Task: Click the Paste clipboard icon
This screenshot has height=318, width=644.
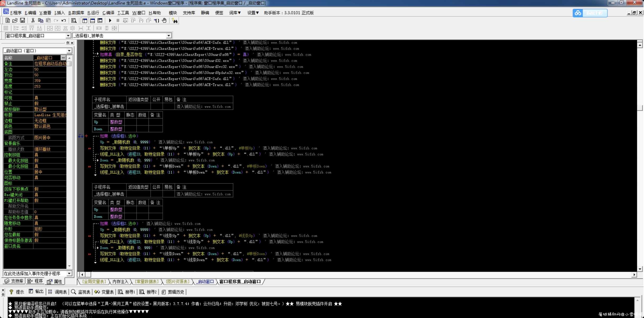Action: tap(48, 20)
